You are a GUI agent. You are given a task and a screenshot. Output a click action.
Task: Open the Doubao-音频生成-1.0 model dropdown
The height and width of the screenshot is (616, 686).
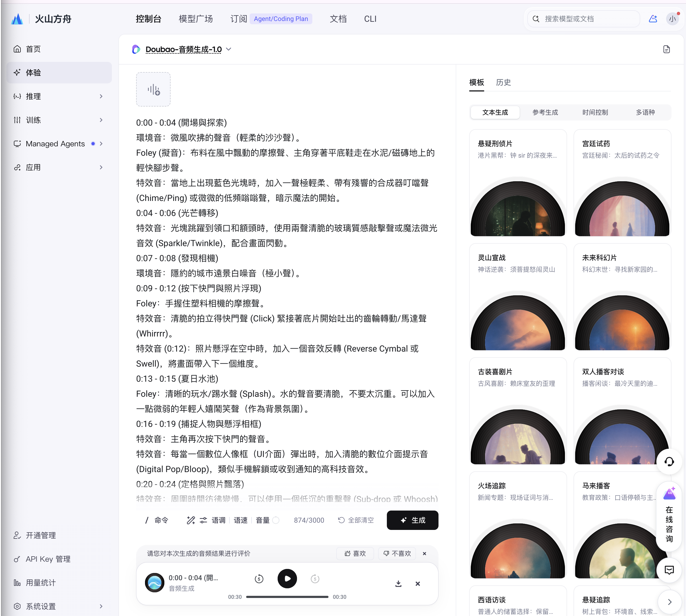(x=188, y=49)
